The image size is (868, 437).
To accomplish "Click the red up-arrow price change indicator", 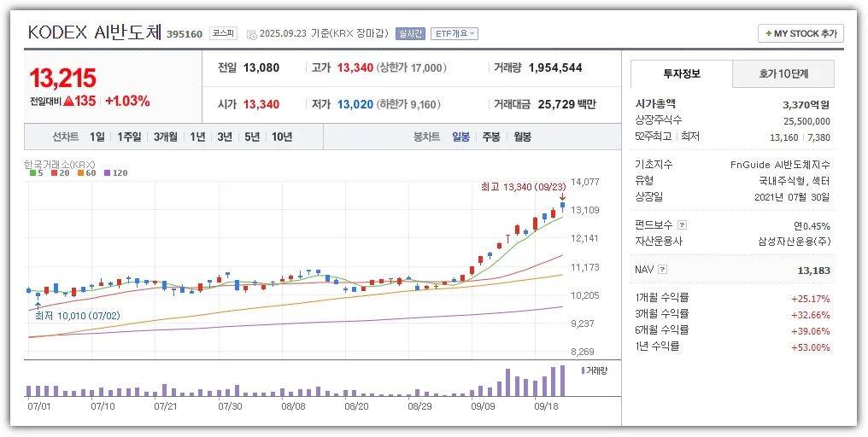I will click(68, 101).
